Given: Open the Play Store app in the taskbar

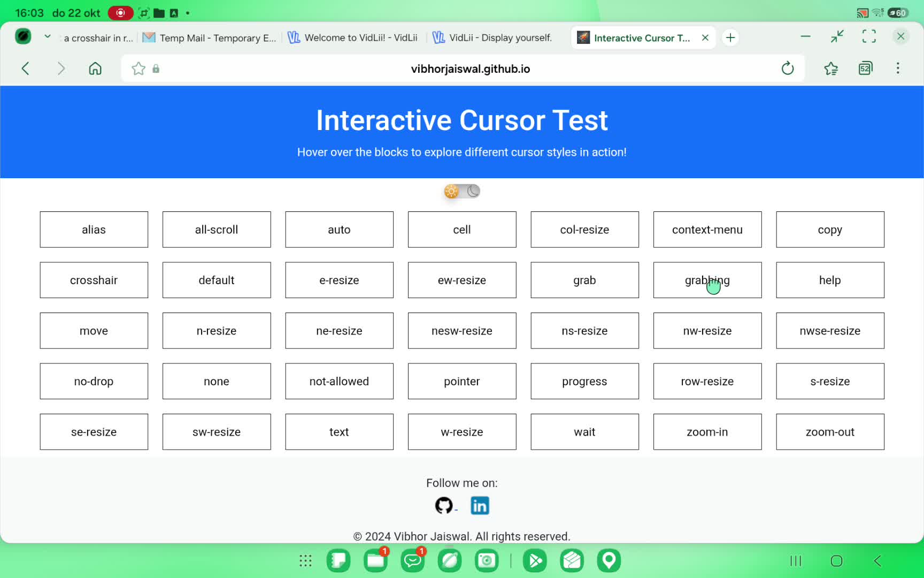Looking at the screenshot, I should click(535, 560).
